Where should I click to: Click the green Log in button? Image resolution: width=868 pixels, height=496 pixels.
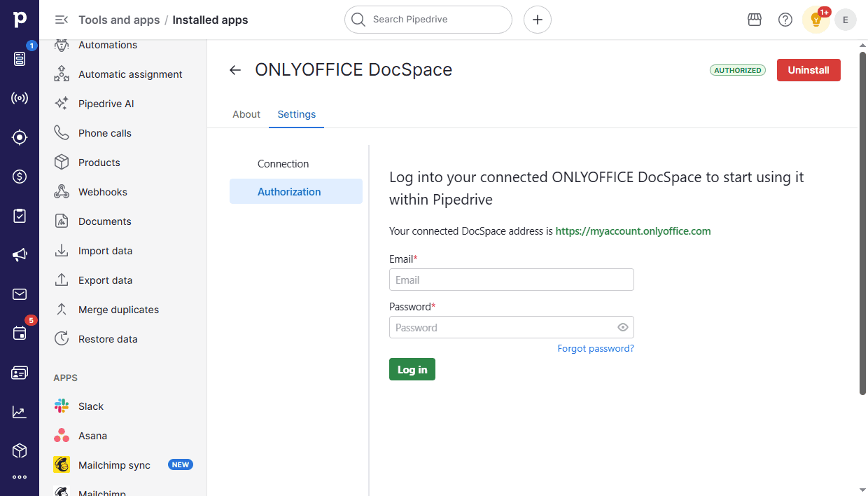click(412, 369)
